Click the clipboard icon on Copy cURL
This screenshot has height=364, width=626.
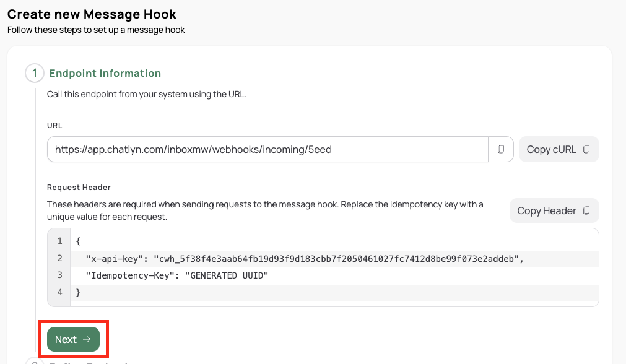(x=586, y=149)
